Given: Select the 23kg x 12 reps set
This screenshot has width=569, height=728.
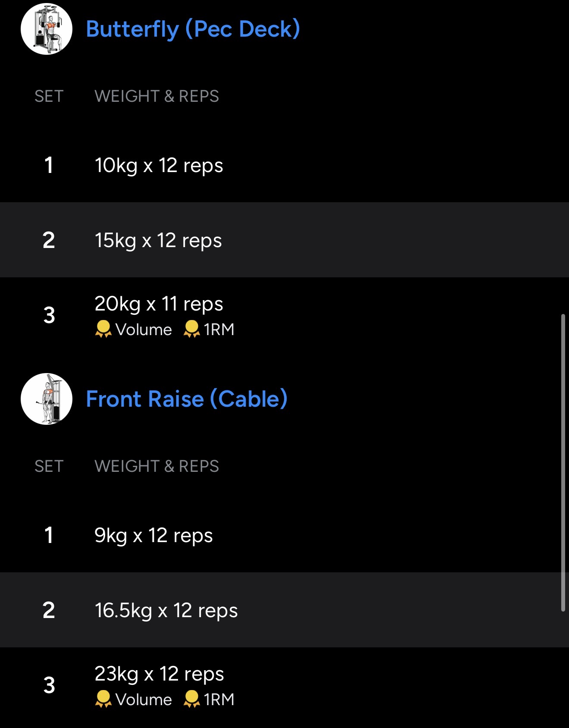Looking at the screenshot, I should [x=159, y=674].
